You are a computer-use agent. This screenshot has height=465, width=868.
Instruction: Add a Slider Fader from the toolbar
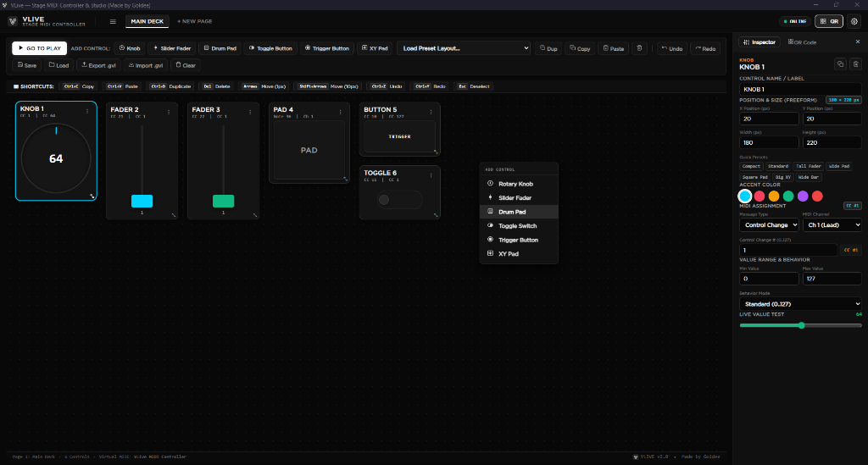tap(172, 48)
